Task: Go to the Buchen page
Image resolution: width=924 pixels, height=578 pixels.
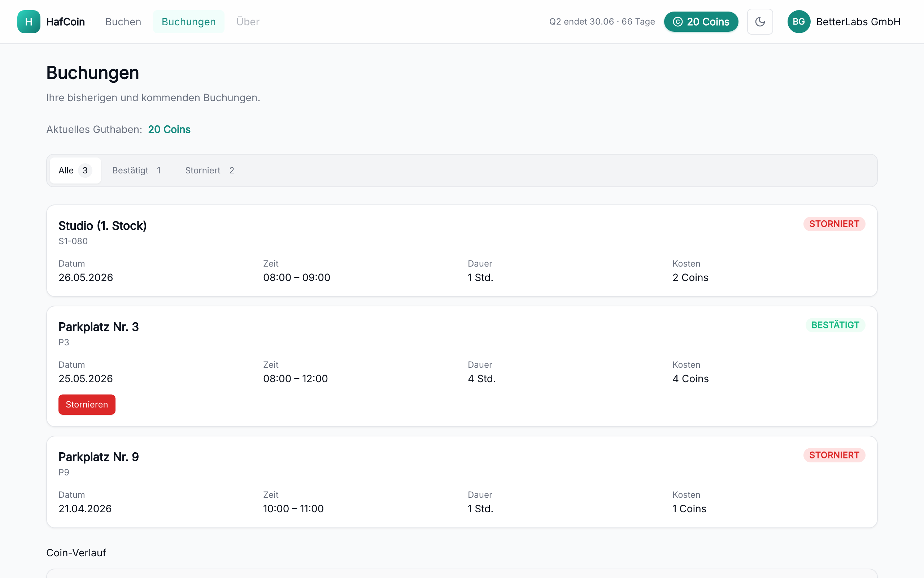Action: pos(123,22)
